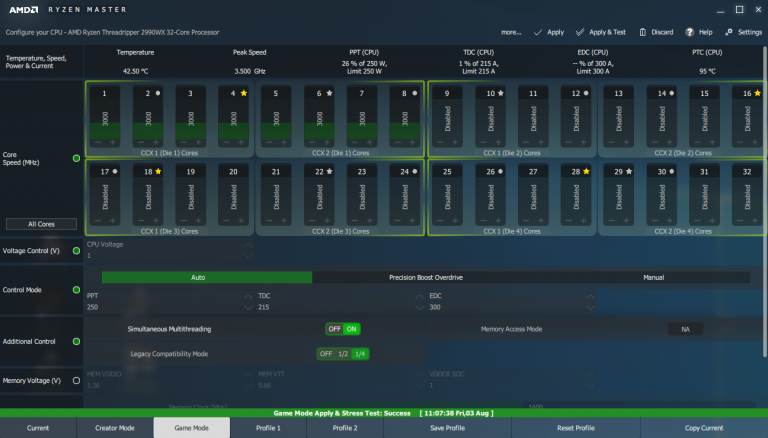Set Legacy Compatibility Mode to 1/4

point(360,354)
